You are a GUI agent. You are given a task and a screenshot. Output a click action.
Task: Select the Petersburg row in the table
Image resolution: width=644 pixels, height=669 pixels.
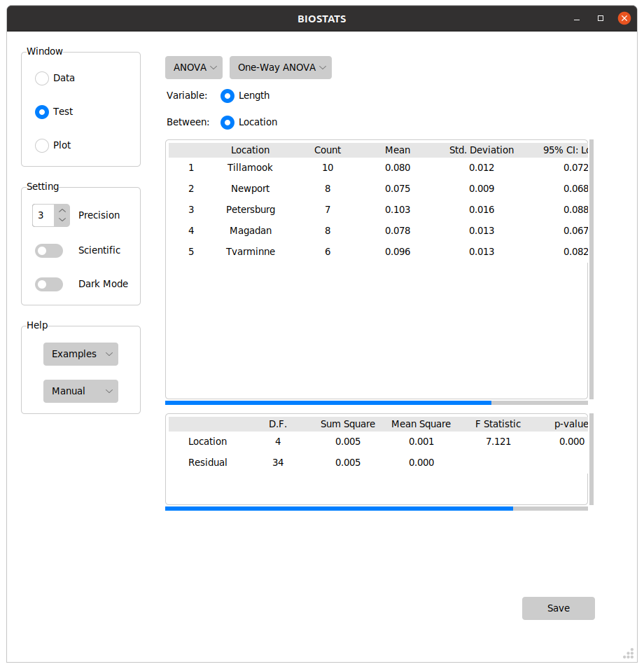point(251,209)
